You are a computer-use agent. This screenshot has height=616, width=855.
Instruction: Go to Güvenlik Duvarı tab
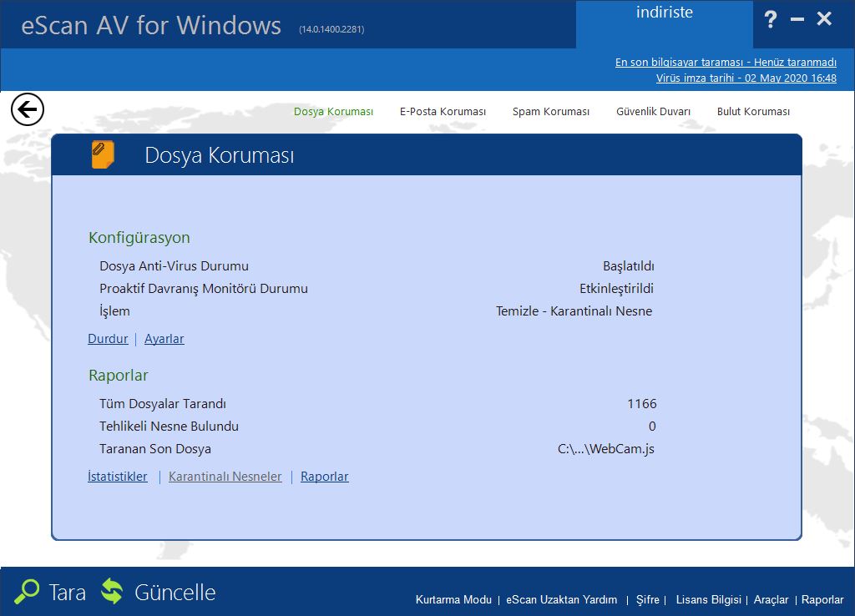[653, 111]
